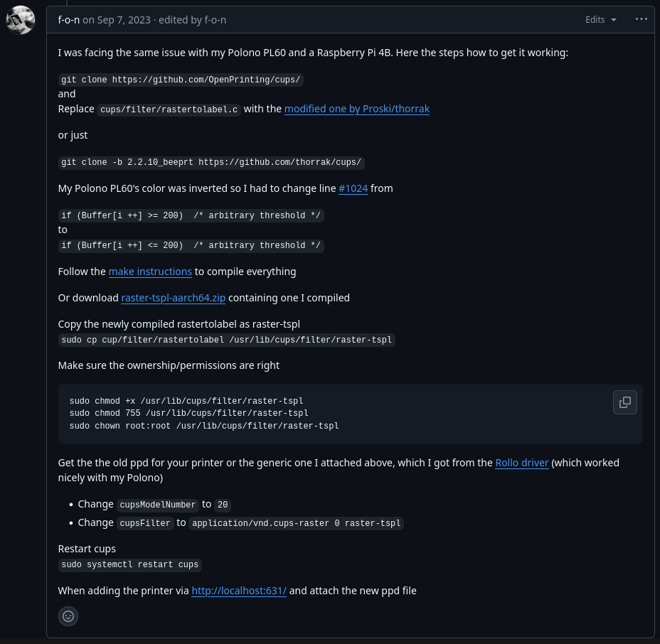Open the modified one by Proski/thorrak link
Image resolution: width=660 pixels, height=644 pixels.
point(356,109)
